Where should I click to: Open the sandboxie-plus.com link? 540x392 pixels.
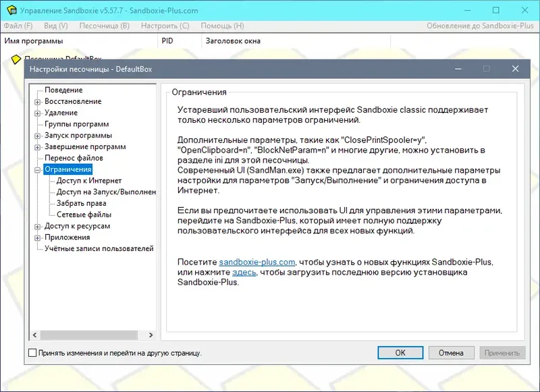pyautogui.click(x=257, y=262)
